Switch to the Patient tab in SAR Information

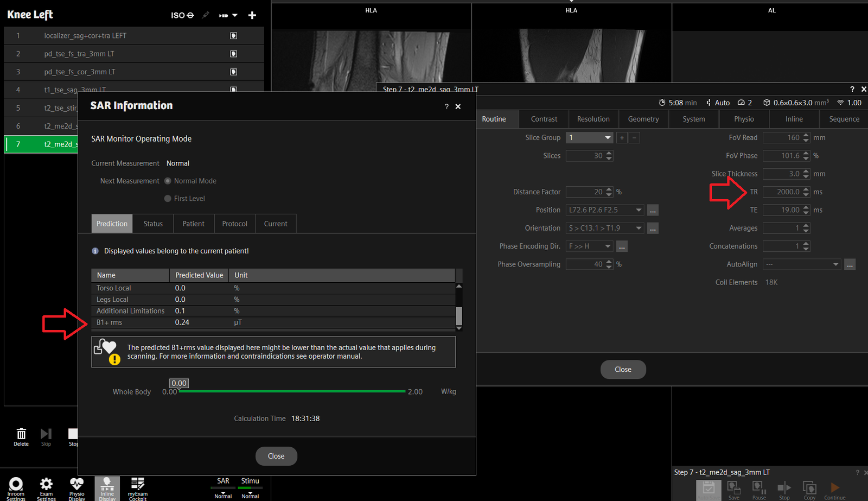(193, 224)
